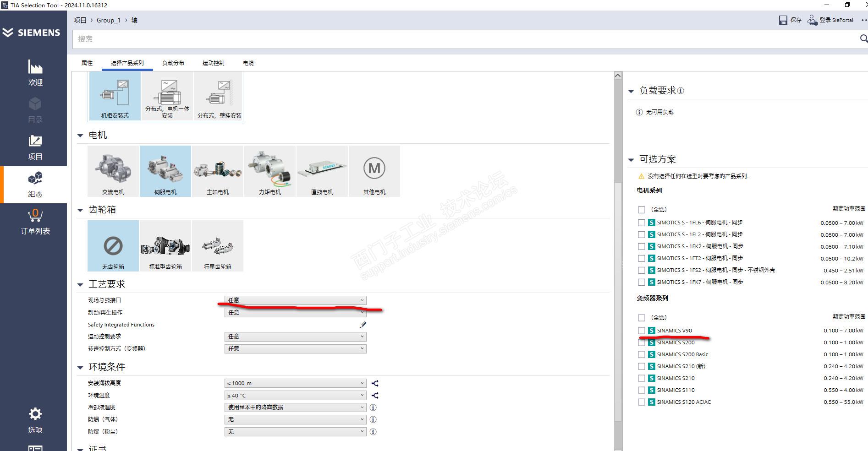
Task: Select 机柜安装式 cabinet-mounted installation
Action: point(115,97)
